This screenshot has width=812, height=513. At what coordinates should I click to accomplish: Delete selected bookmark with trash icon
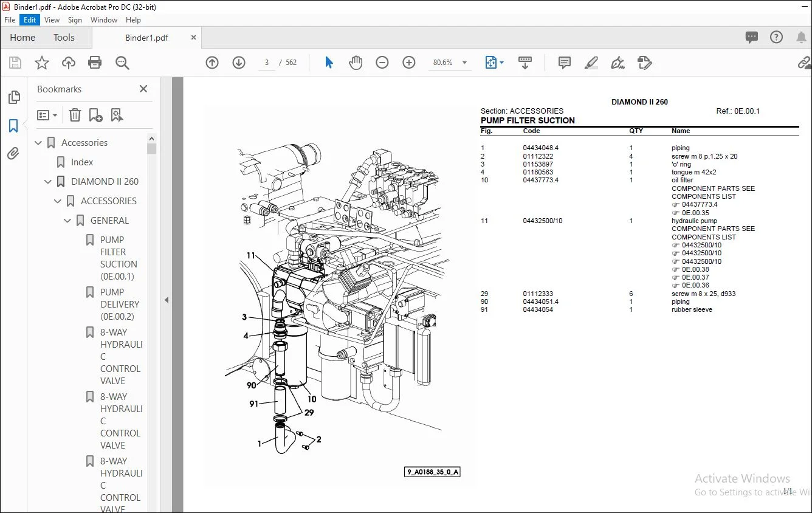point(75,115)
